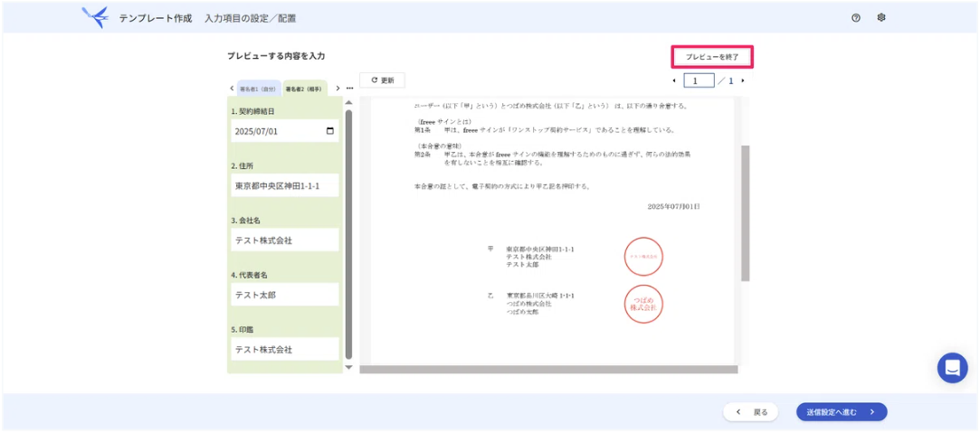Image resolution: width=980 pixels, height=433 pixels.
Task: Click the document preview horizontal scrollbar
Action: 548,370
